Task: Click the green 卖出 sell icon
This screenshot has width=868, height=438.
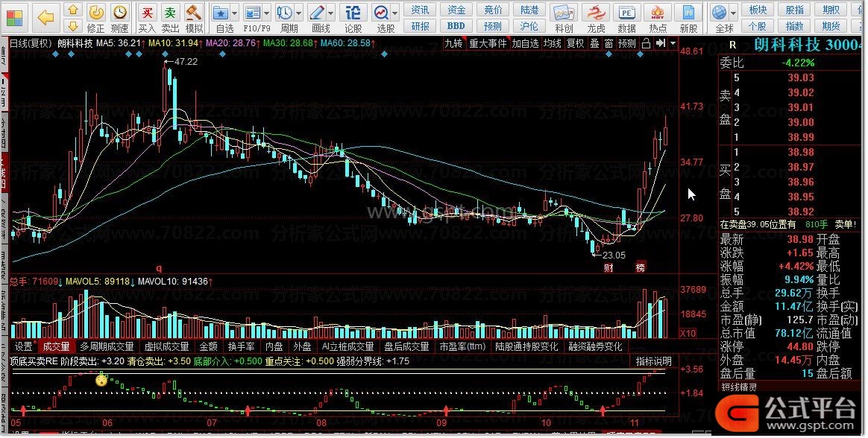Action: click(x=171, y=18)
